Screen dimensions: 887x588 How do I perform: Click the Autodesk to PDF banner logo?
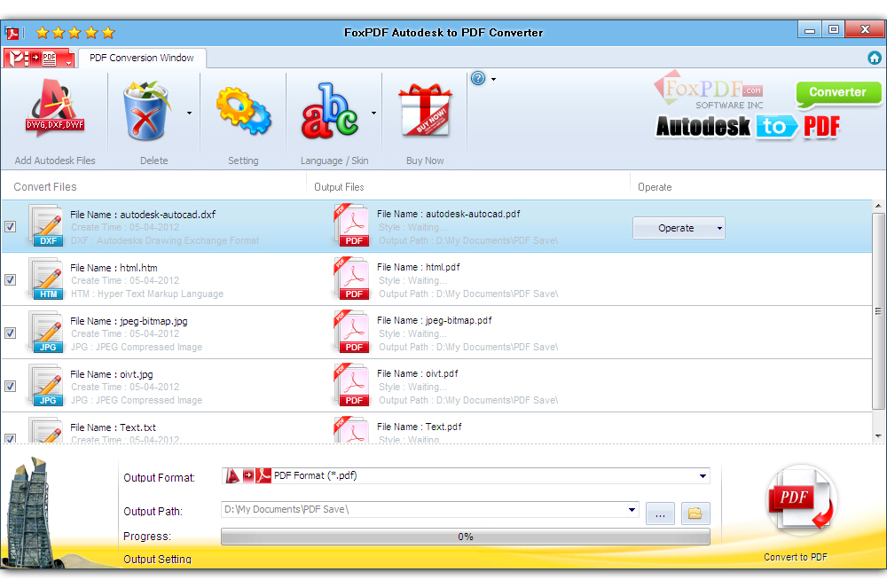click(748, 127)
